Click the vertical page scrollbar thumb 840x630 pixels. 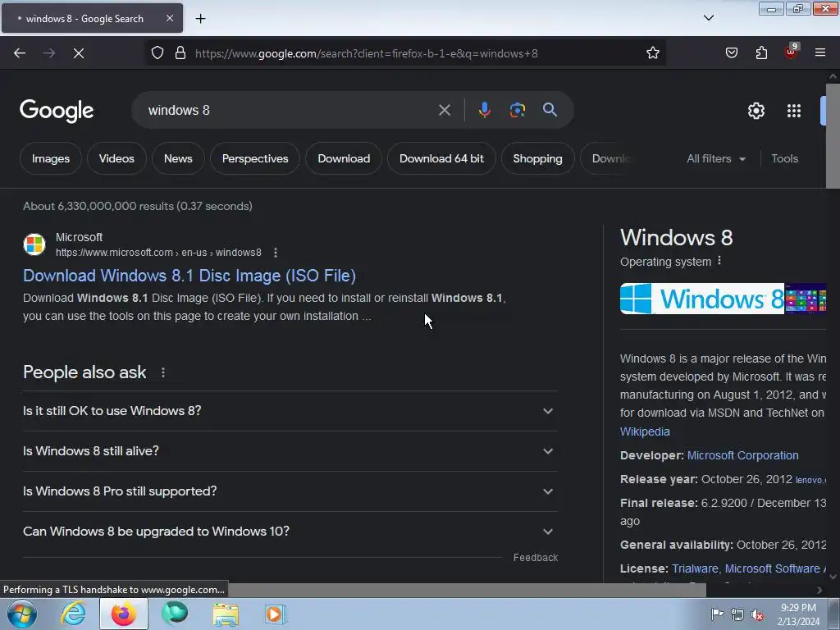point(833,135)
